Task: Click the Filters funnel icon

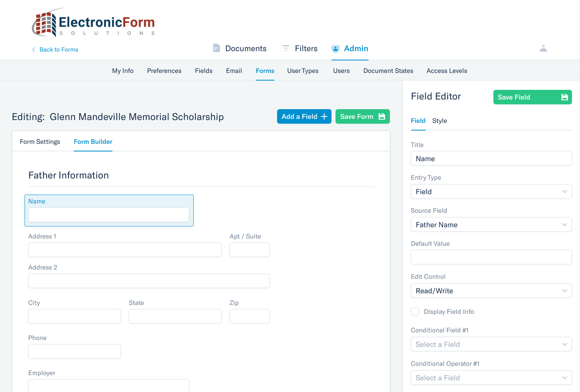Action: [286, 48]
